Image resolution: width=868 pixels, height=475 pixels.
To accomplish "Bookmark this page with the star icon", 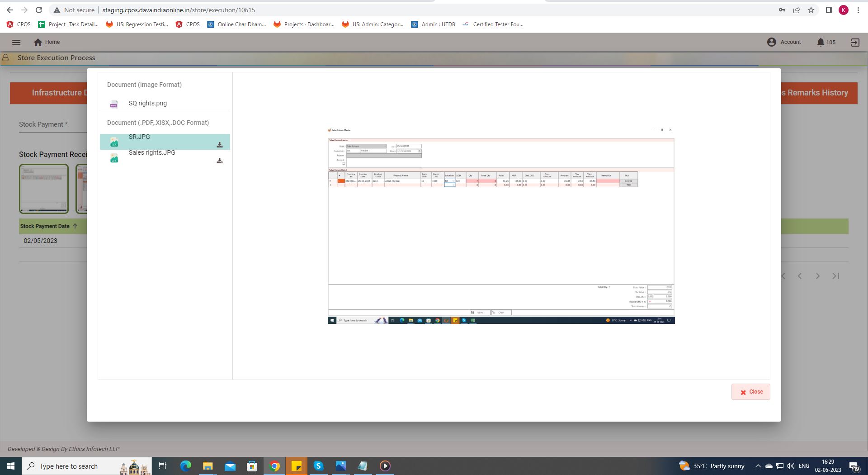I will point(811,10).
